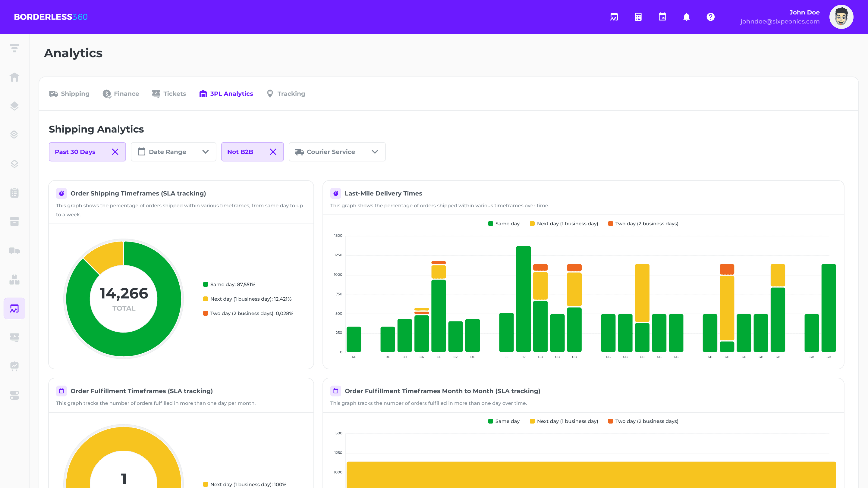
Task: Click Next day 100% legend in fulfillment donut
Action: pyautogui.click(x=245, y=485)
